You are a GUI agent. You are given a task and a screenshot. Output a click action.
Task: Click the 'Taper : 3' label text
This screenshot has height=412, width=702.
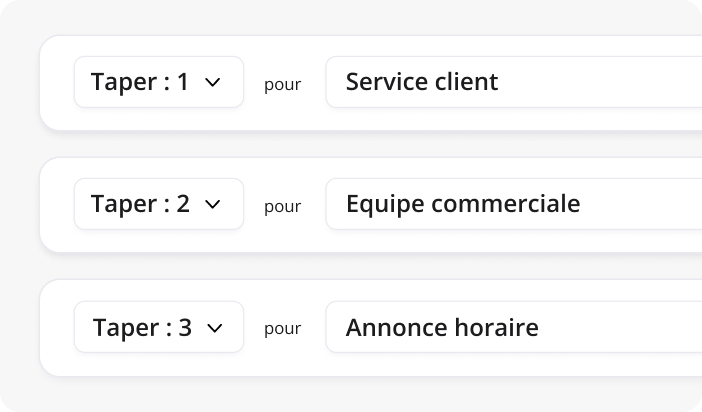click(x=141, y=327)
